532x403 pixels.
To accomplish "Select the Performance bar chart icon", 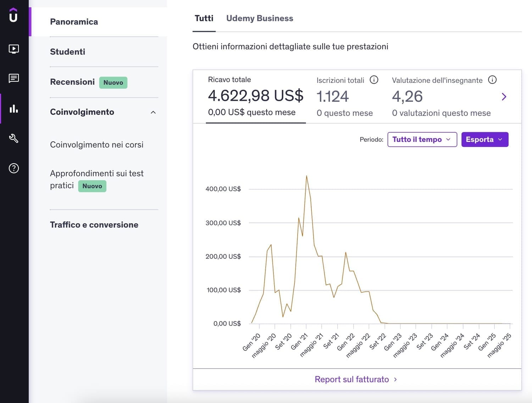I will click(13, 109).
